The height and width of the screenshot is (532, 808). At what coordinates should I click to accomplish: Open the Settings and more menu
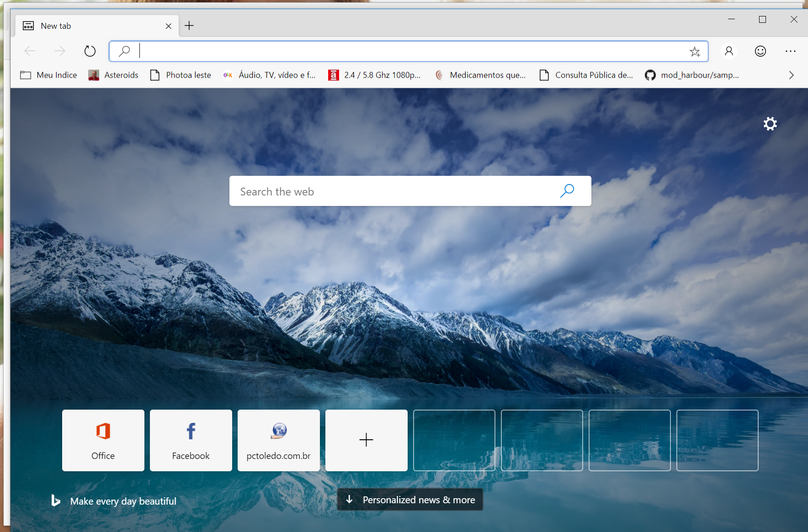point(791,51)
